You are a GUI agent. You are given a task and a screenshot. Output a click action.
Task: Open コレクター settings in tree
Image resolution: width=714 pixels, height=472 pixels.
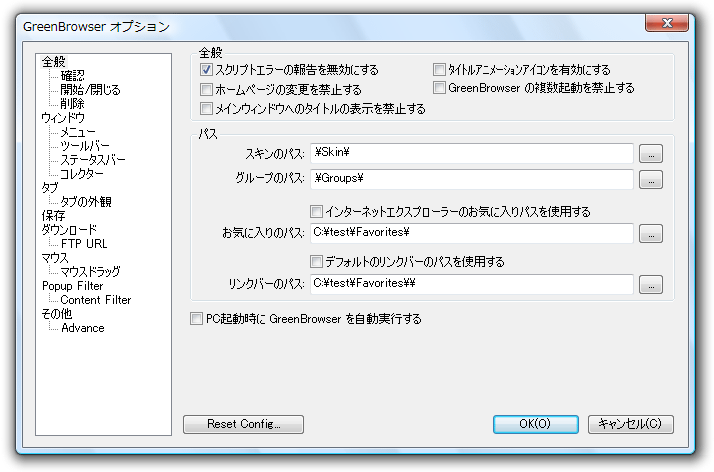[82, 174]
